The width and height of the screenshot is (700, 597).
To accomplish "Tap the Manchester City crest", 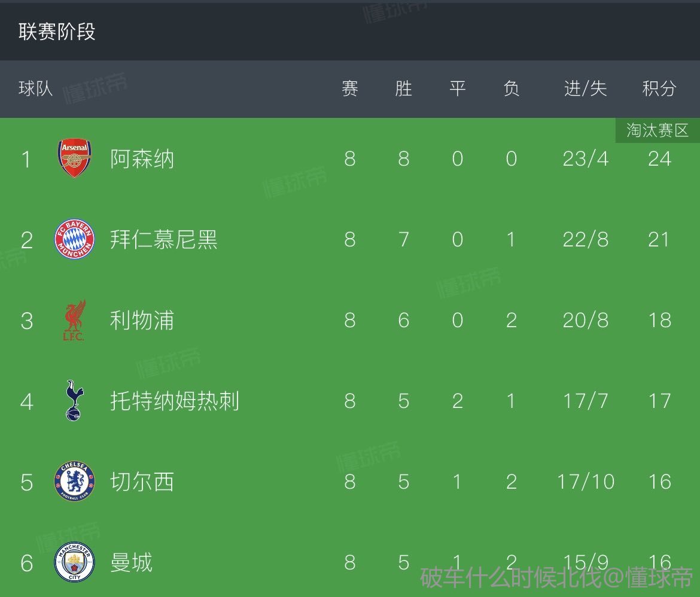I will click(74, 563).
